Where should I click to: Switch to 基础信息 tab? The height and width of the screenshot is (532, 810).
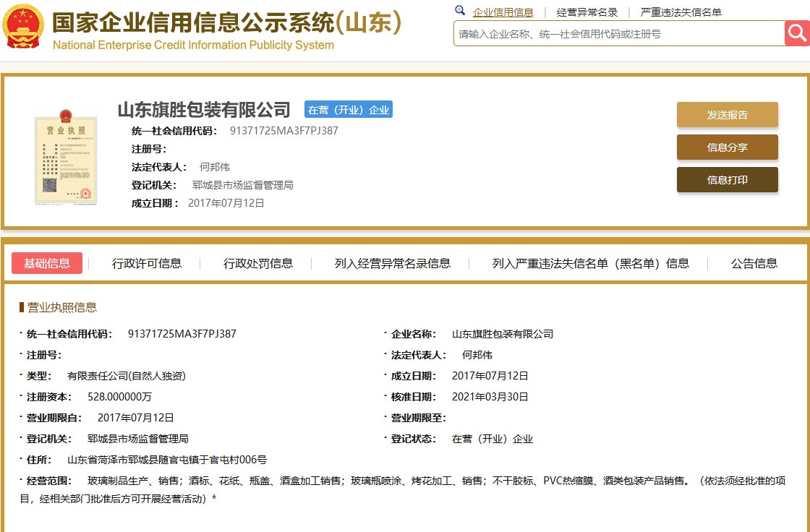click(47, 263)
